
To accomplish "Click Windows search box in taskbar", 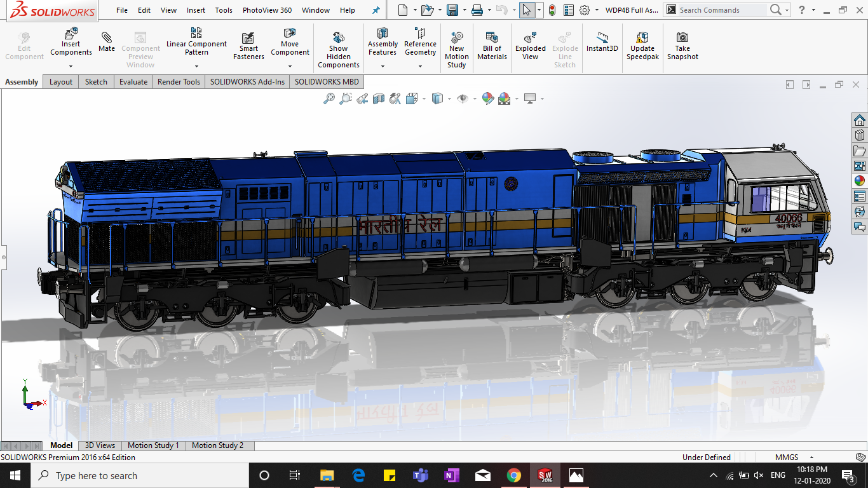I will coord(139,475).
